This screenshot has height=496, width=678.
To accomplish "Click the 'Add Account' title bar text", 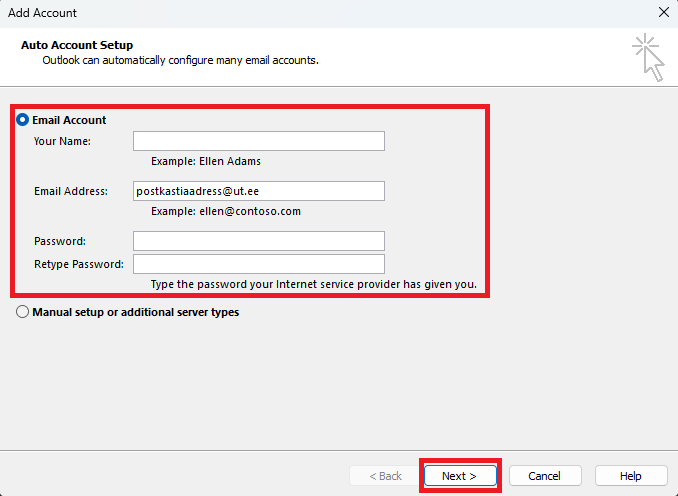I will tap(42, 13).
